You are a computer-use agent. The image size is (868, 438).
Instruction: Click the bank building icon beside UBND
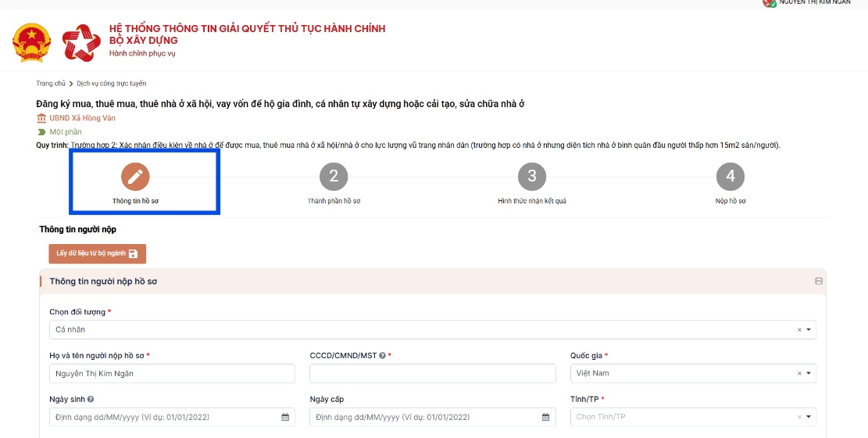coord(41,118)
